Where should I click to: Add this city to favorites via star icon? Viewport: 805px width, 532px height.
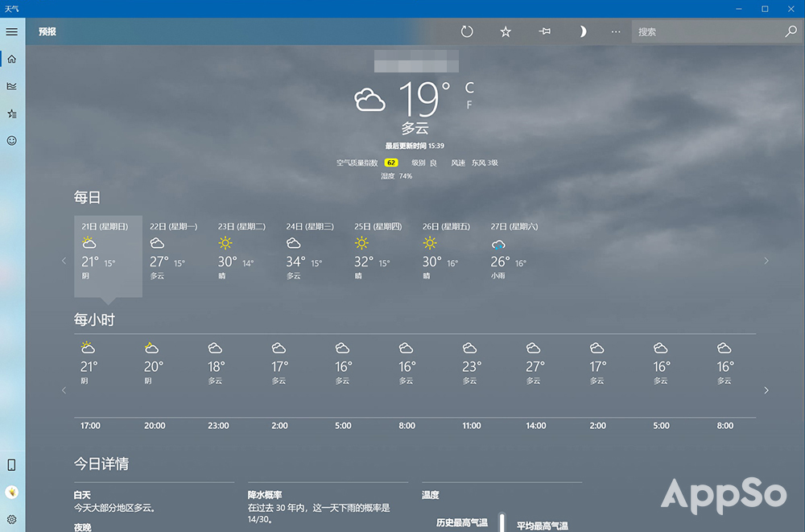506,31
